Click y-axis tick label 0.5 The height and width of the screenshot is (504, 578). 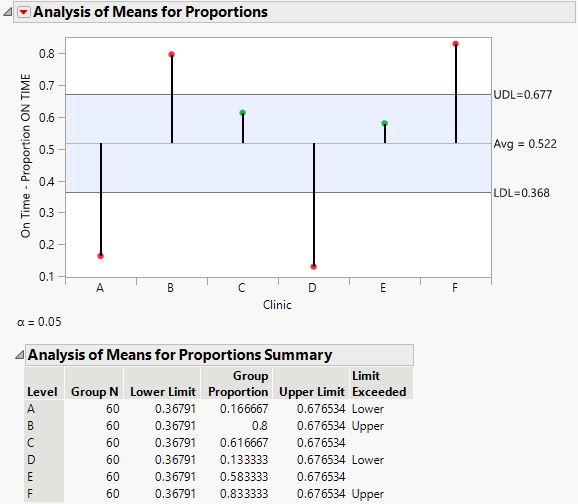(46, 150)
